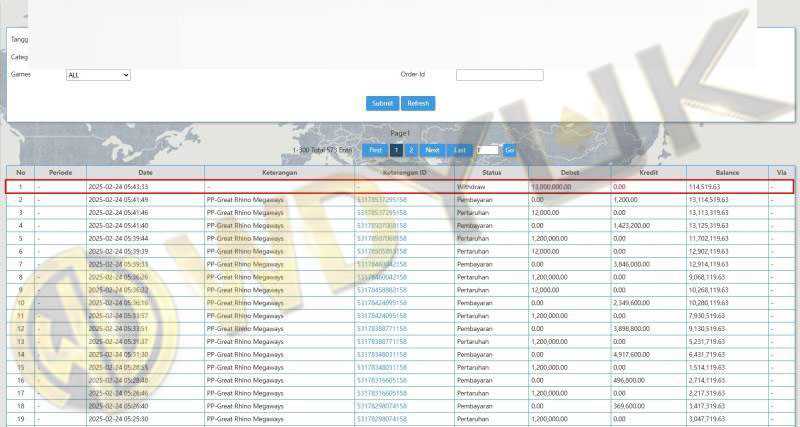Open ID link in the 05:41:49 Pembayaran row
Viewport: 800px width, 427px height.
pos(382,200)
